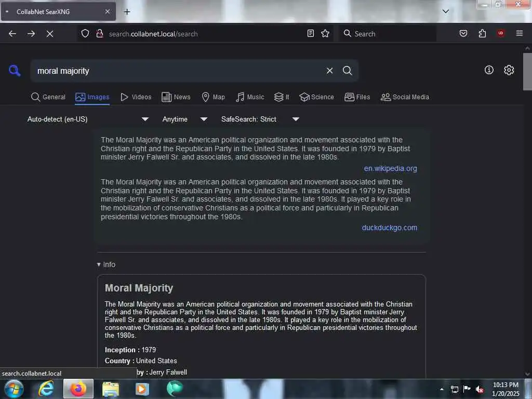Open Windows Explorer folder taskbar icon
The width and height of the screenshot is (532, 399).
(111, 389)
